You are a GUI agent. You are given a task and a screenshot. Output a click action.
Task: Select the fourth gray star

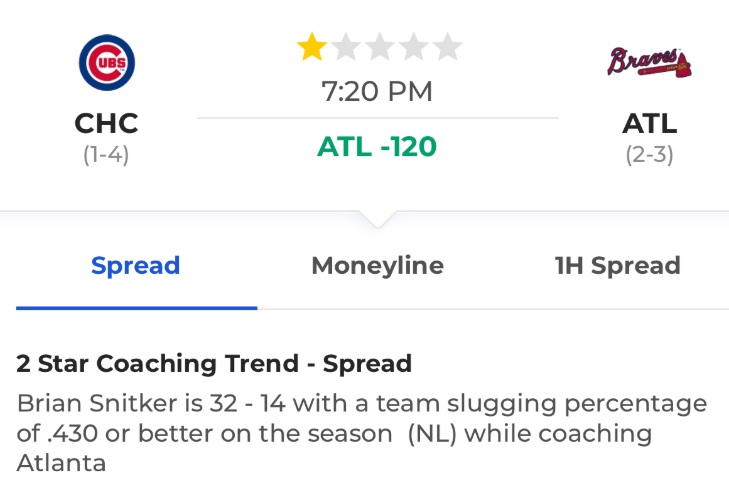(413, 47)
